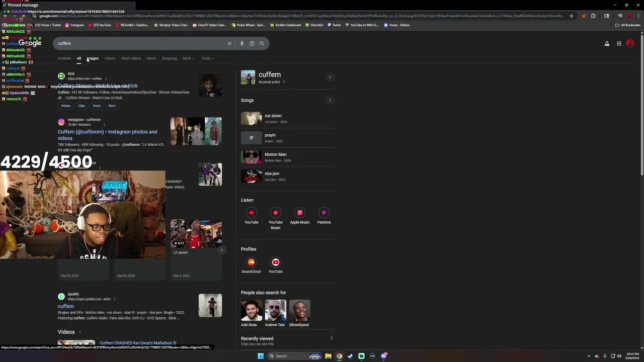Open the Google apps grid
Viewport: 644px width, 362px height.
pyautogui.click(x=619, y=44)
